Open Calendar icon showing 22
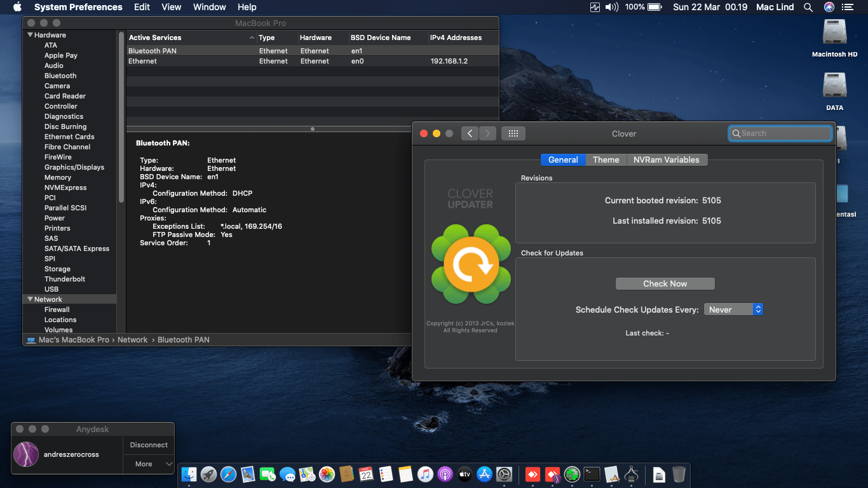 coord(366,474)
